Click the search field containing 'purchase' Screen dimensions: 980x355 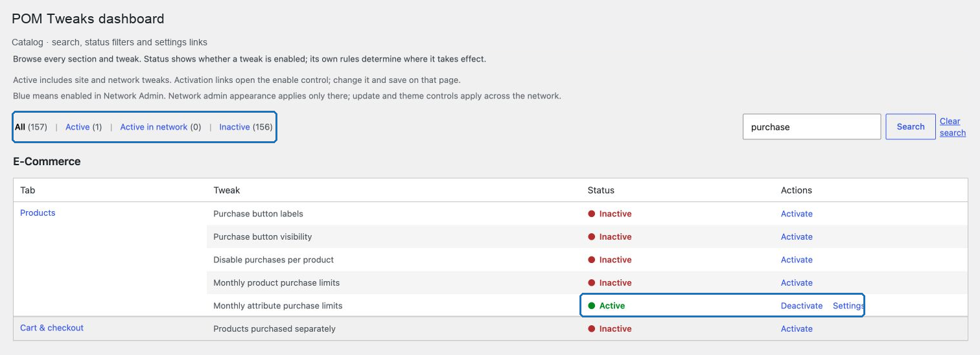tap(811, 127)
